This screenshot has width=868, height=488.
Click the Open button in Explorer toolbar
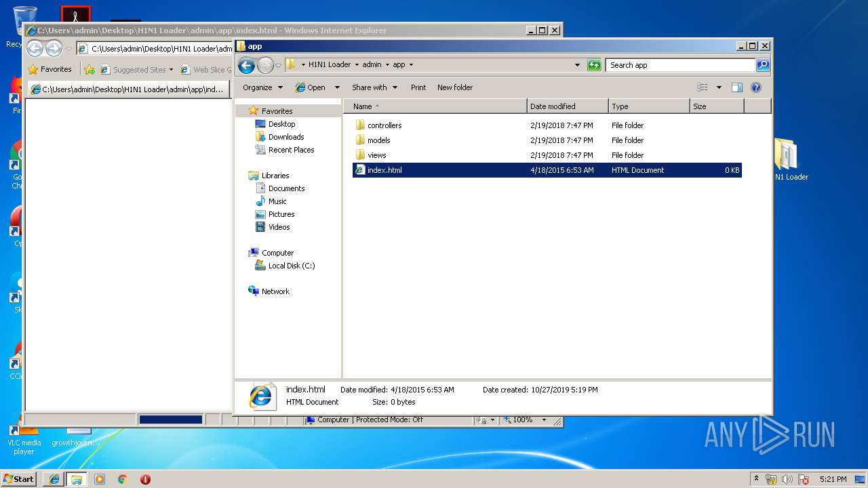point(310,87)
